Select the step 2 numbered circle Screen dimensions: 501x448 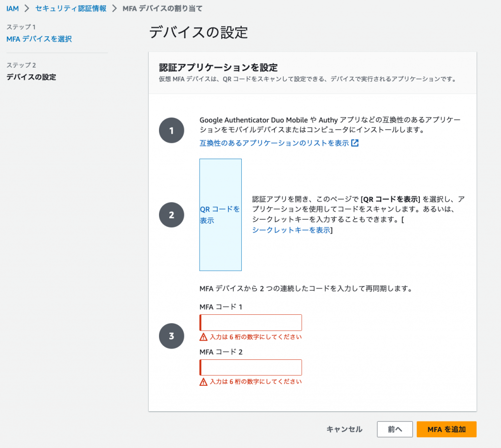(171, 214)
